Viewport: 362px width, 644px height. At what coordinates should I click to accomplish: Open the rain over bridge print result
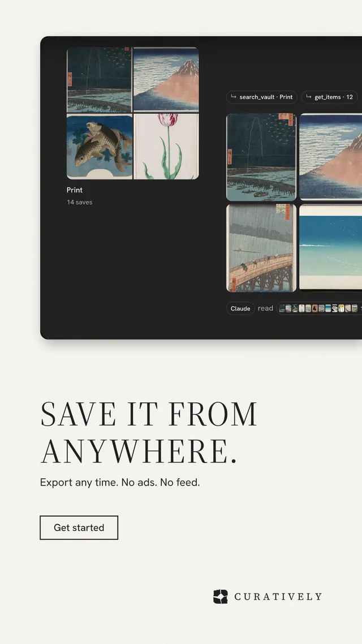pos(261,248)
